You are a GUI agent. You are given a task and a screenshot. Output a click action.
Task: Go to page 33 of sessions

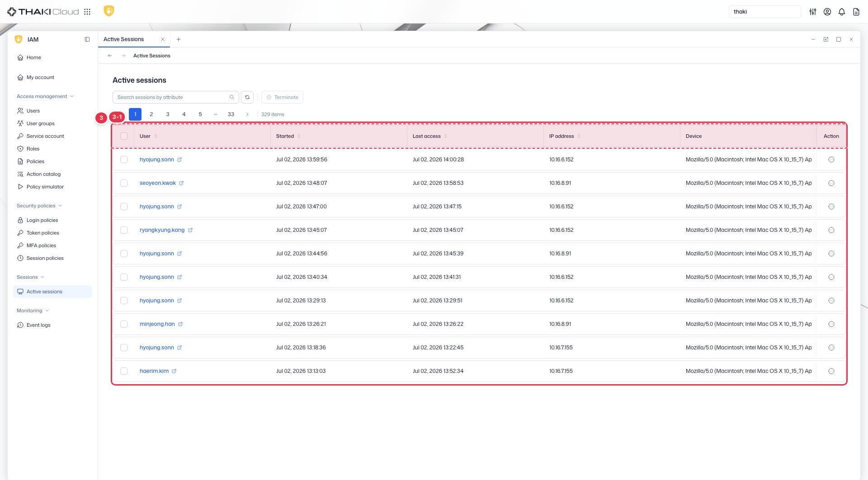[231, 114]
